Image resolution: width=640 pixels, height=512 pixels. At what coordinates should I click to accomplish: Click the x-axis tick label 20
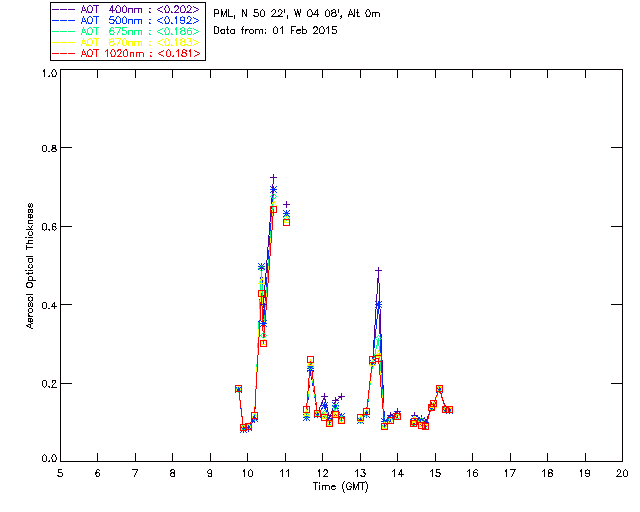(622, 473)
